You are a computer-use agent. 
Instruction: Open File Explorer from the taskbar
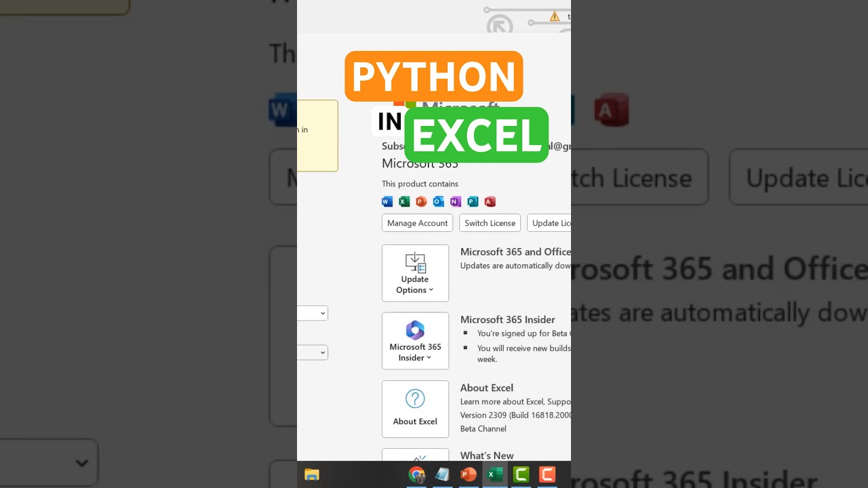pyautogui.click(x=312, y=474)
